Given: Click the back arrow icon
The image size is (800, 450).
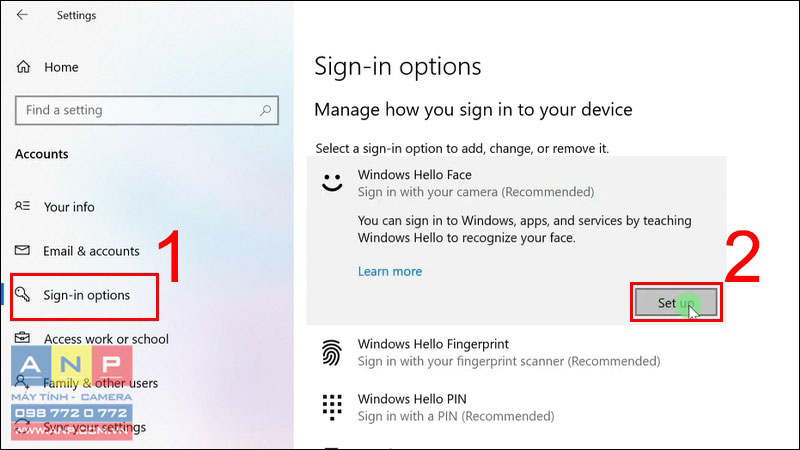Looking at the screenshot, I should [x=22, y=15].
